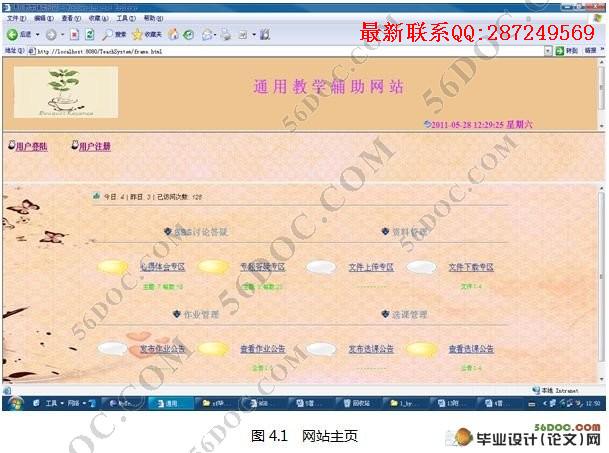The width and height of the screenshot is (609, 453).
Task: Click white bubble icon beside 发布选课公告
Action: coord(321,349)
